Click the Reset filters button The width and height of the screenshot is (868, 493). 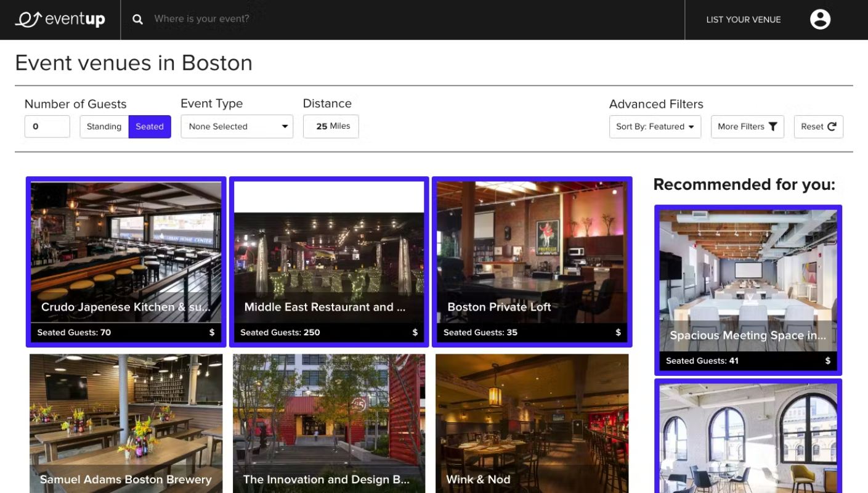coord(819,126)
